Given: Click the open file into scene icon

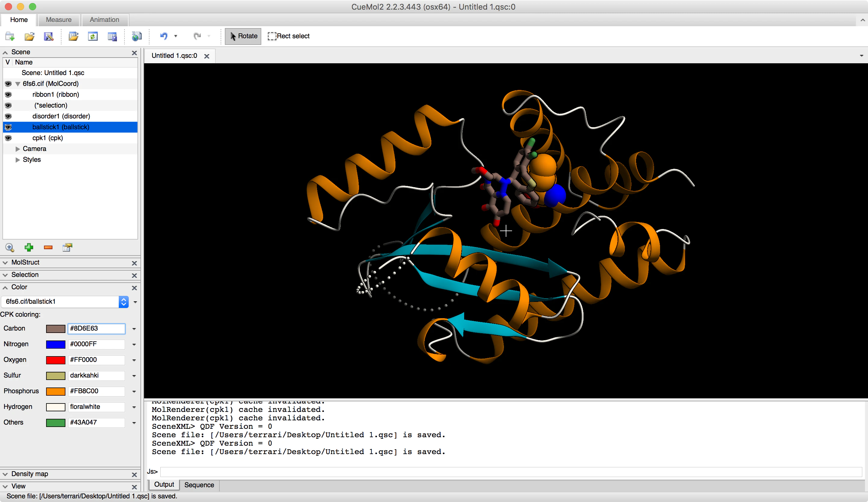Looking at the screenshot, I should 73,36.
